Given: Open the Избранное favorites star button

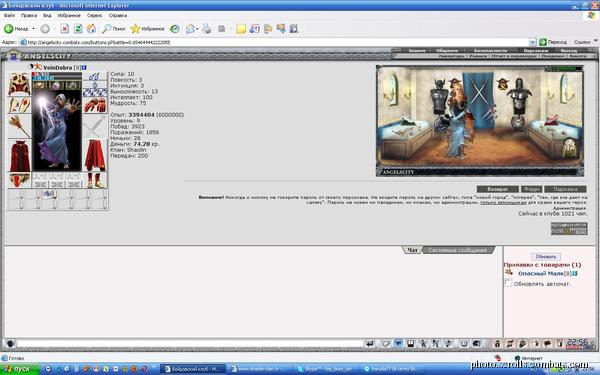Looking at the screenshot, I should 148,29.
